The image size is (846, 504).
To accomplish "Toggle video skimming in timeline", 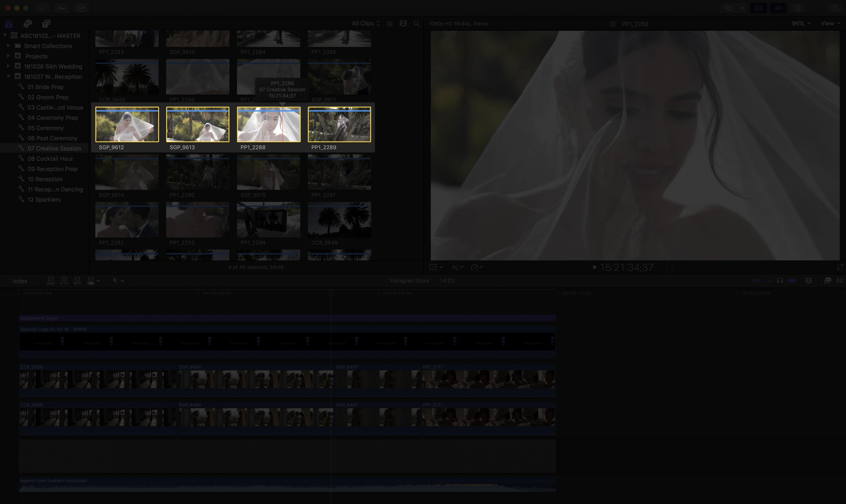I will pyautogui.click(x=756, y=280).
